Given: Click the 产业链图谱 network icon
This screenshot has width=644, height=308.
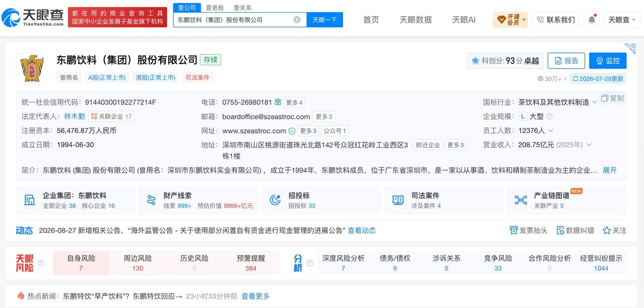Looking at the screenshot, I should (x=521, y=200).
